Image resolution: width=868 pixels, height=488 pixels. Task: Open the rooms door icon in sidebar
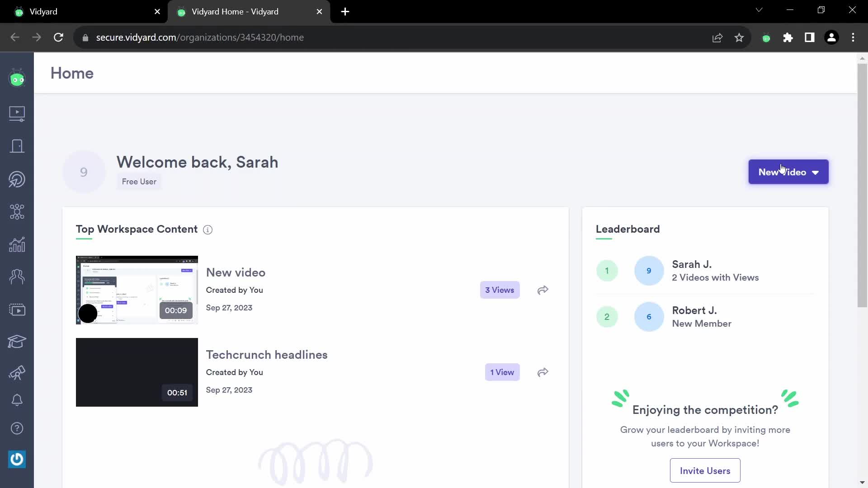point(17,146)
